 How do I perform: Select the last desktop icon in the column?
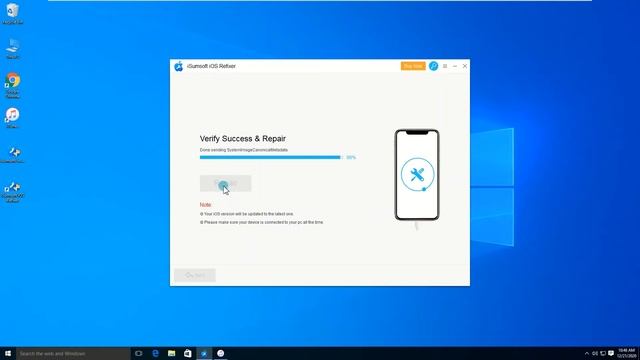pyautogui.click(x=13, y=192)
